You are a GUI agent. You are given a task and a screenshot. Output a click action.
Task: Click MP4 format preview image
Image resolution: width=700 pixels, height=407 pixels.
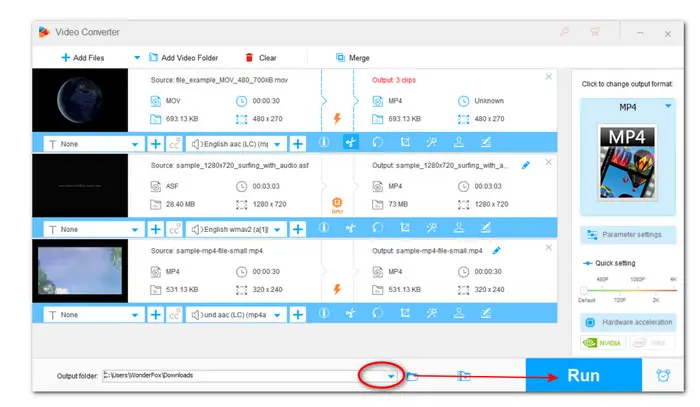pyautogui.click(x=627, y=162)
